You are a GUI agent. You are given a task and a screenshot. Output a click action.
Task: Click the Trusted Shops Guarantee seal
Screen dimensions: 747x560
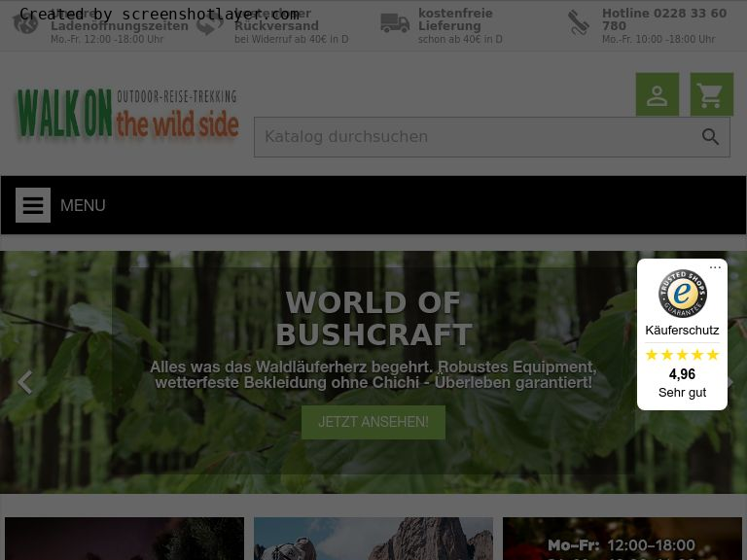pyautogui.click(x=682, y=294)
